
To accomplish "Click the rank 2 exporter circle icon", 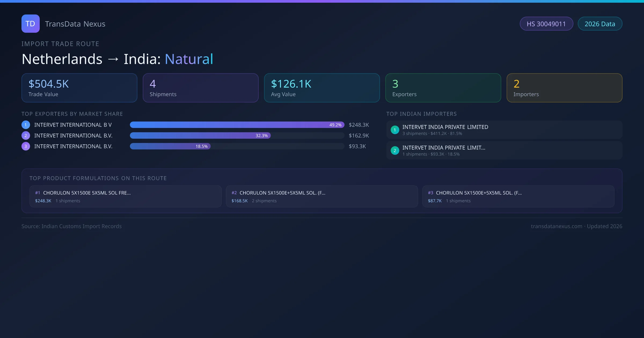I will coord(26,135).
